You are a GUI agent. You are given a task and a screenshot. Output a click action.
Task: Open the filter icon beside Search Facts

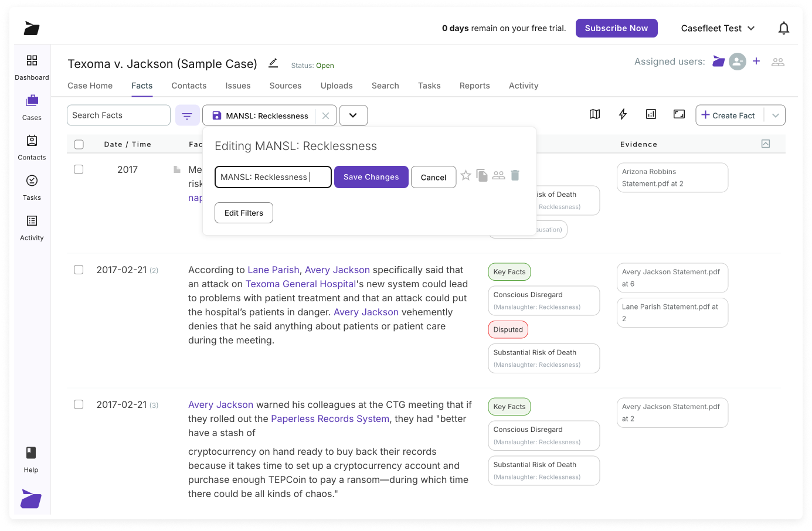[x=187, y=115]
